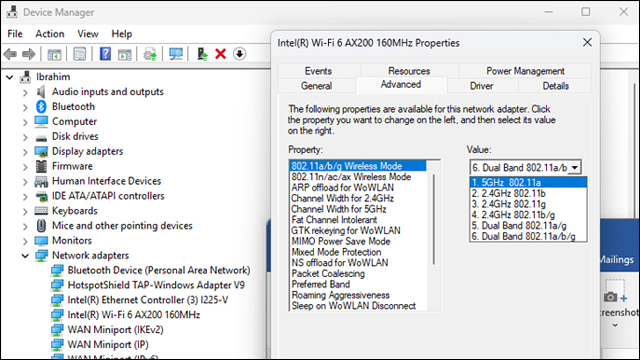
Task: Expand the Keyboards node chevron
Action: click(25, 211)
